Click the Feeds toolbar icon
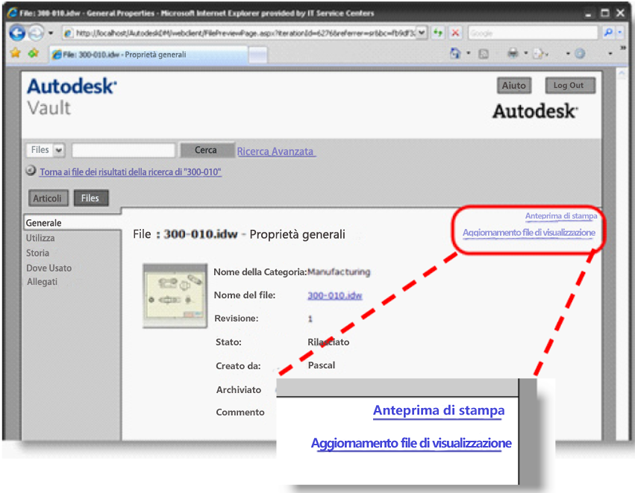This screenshot has width=635, height=493. point(483,54)
